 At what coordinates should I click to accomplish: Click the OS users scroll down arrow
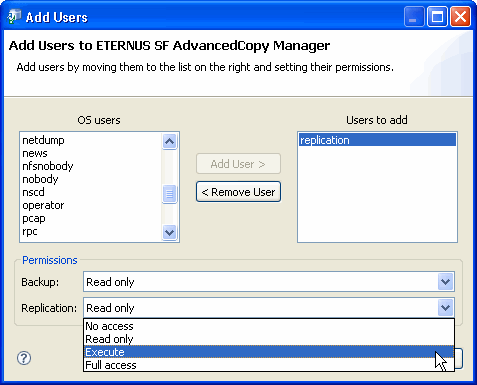[169, 232]
